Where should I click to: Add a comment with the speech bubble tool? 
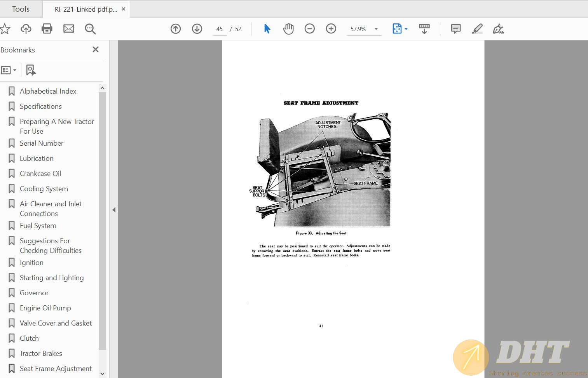[x=456, y=29]
